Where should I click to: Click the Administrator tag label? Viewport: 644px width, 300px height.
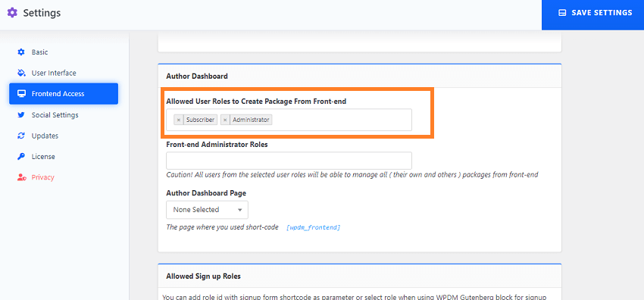click(x=251, y=120)
